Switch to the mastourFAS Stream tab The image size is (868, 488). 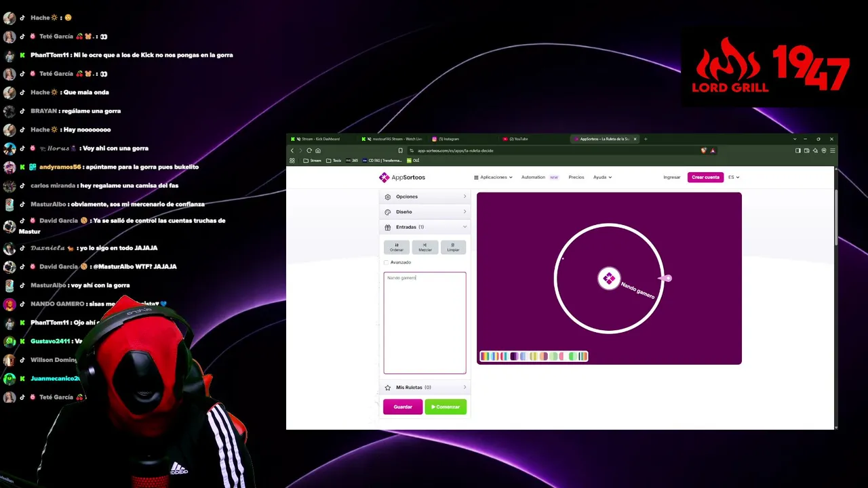pyautogui.click(x=393, y=139)
